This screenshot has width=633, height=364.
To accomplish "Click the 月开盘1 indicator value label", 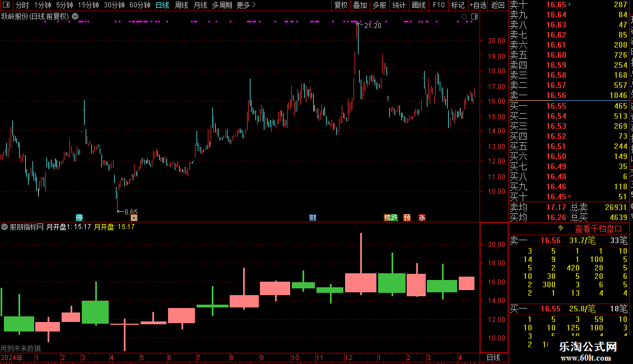I will 68,227.
